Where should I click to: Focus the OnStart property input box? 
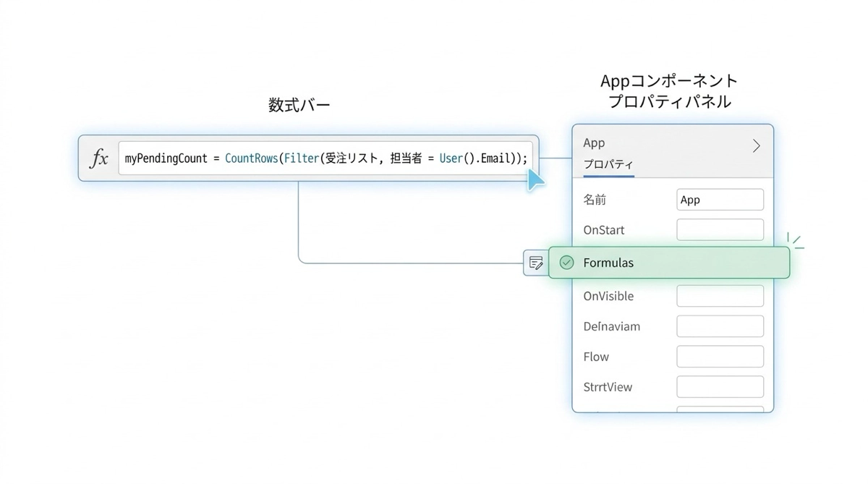720,230
